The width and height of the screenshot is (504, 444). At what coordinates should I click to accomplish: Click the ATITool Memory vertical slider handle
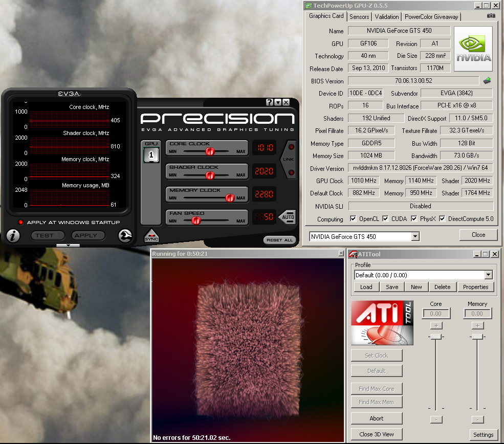click(477, 337)
